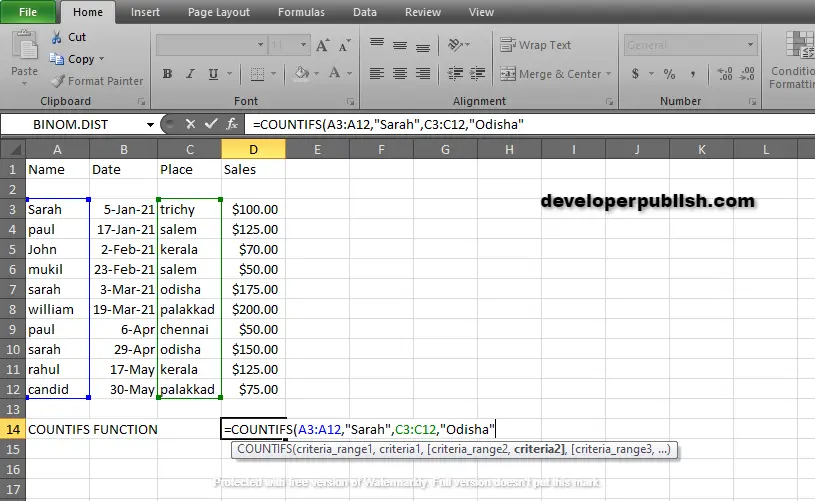Apply Top Align to cell
This screenshot has height=501, width=815.
point(377,45)
